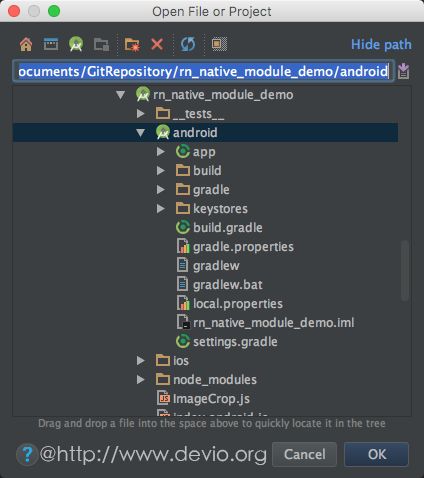
Task: Expand the ios folder arrow
Action: [x=141, y=361]
